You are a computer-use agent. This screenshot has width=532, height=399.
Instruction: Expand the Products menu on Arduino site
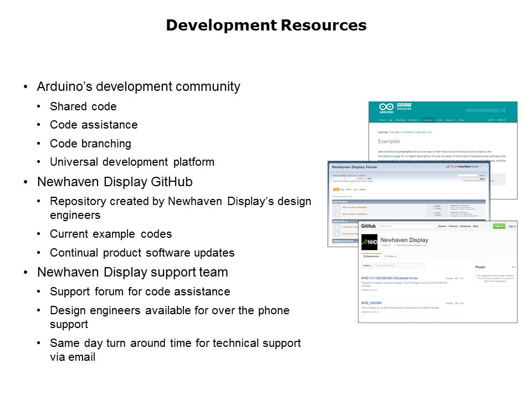pyautogui.click(x=414, y=120)
